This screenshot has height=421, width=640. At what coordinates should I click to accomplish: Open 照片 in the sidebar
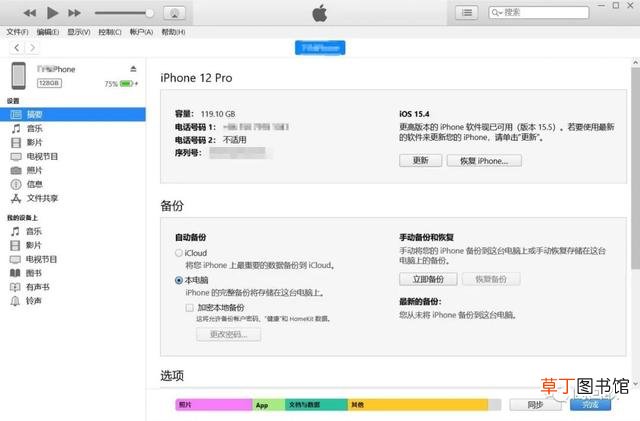tap(34, 170)
